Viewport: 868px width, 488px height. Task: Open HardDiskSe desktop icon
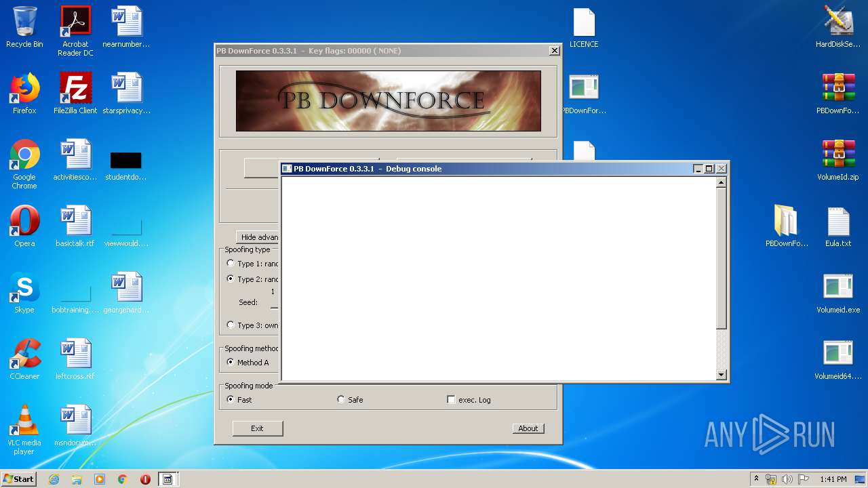(x=838, y=28)
